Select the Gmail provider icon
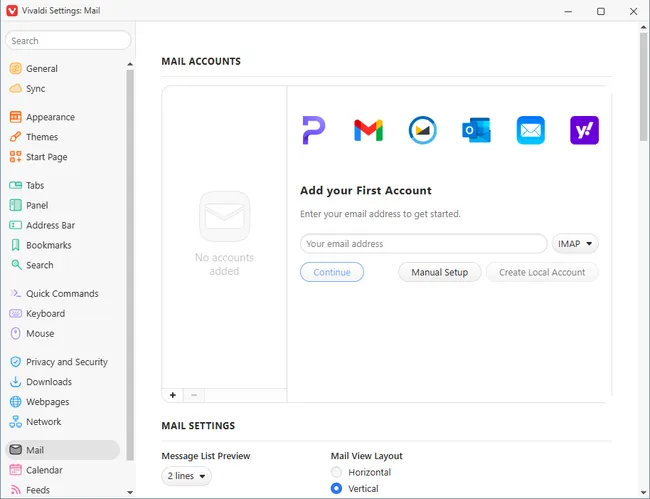Viewport: 650px width, 499px height. tap(368, 130)
